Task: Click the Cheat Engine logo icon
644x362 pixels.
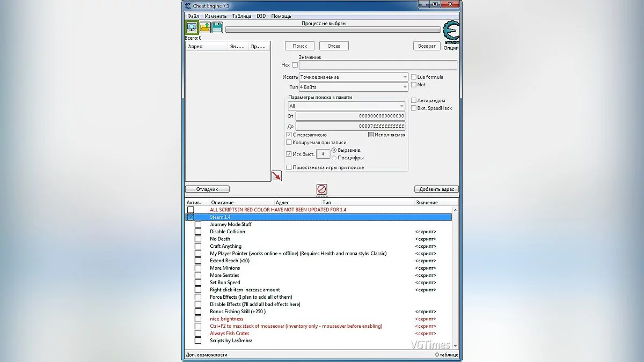Action: coord(451,32)
